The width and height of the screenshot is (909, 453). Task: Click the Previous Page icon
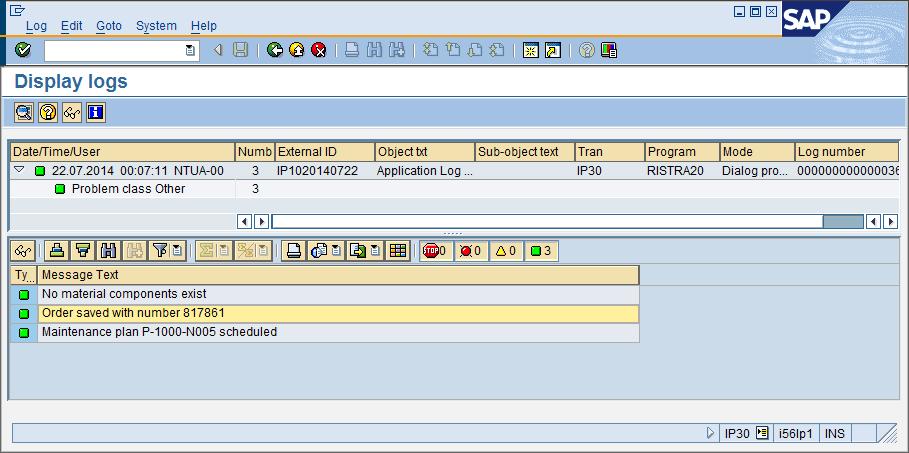(x=452, y=50)
